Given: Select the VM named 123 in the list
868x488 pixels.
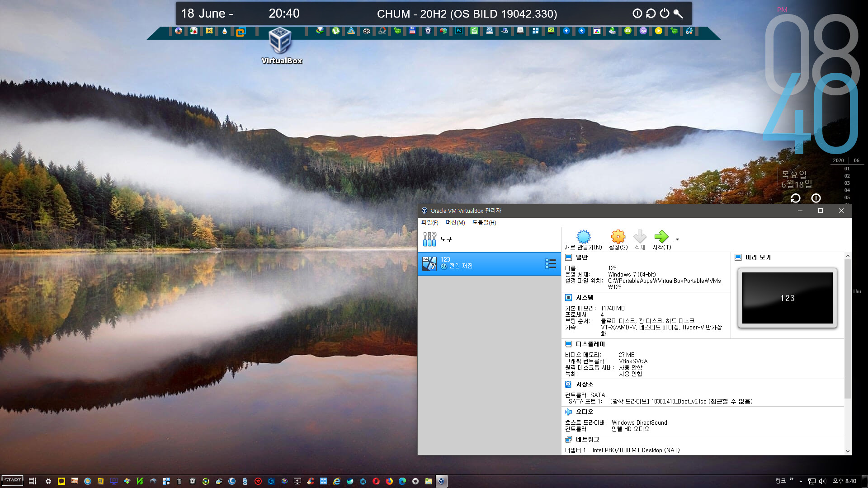Looking at the screenshot, I should point(489,263).
